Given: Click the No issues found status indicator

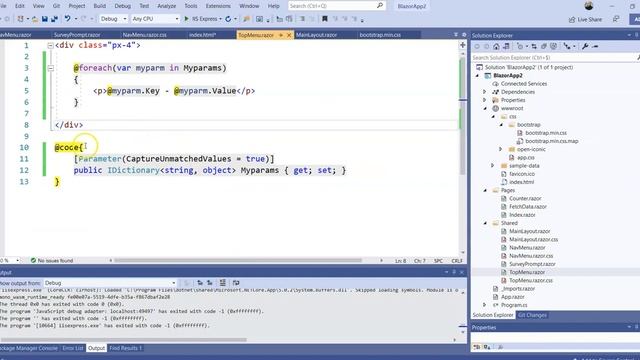Looking at the screenshot, I should coord(52,260).
